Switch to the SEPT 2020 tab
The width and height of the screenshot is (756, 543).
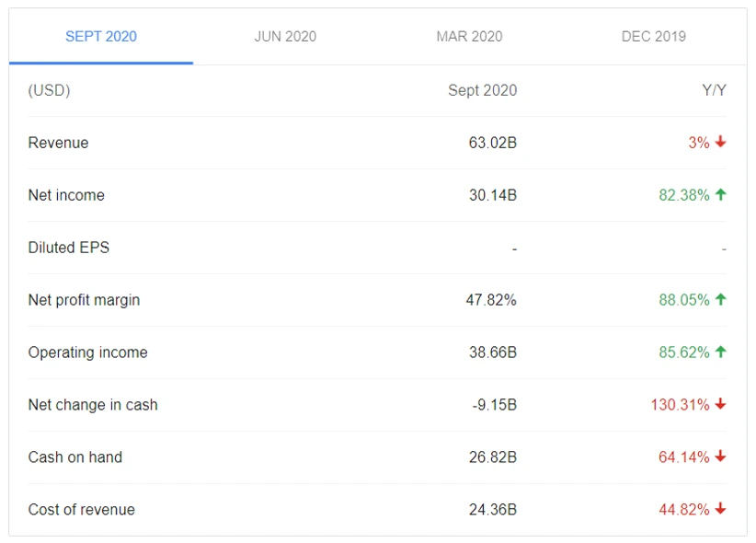(x=101, y=37)
